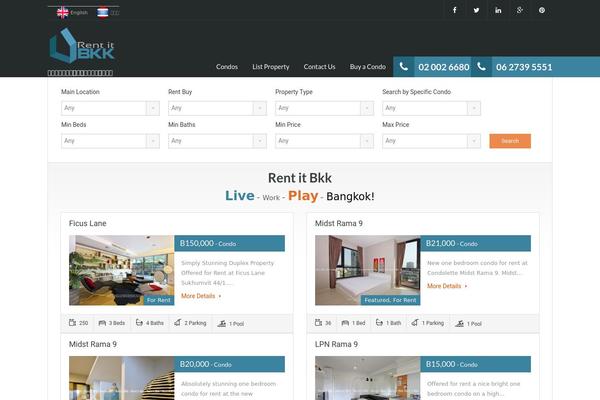Image resolution: width=600 pixels, height=400 pixels.
Task: Open the Ficus Lane living room photo
Action: click(x=122, y=270)
